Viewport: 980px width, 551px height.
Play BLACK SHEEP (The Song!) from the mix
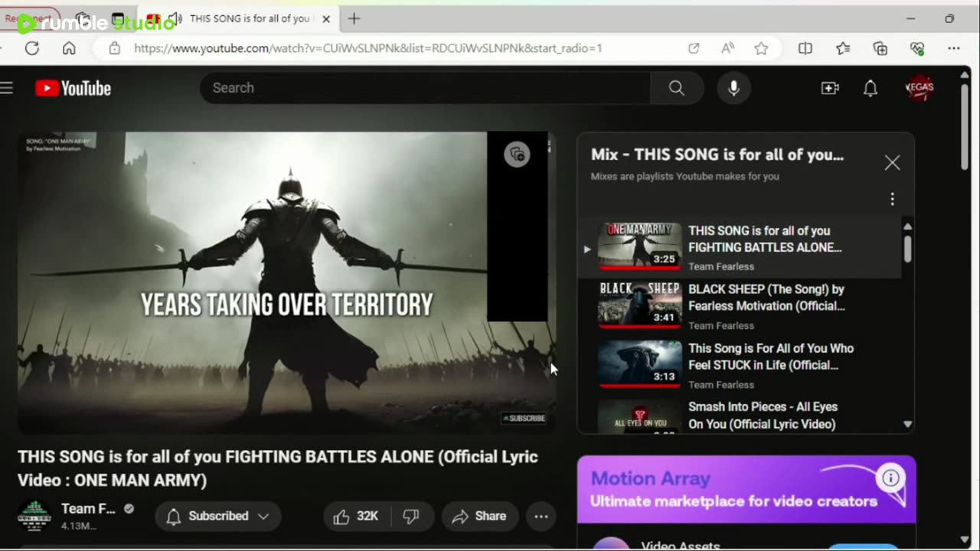tap(766, 298)
